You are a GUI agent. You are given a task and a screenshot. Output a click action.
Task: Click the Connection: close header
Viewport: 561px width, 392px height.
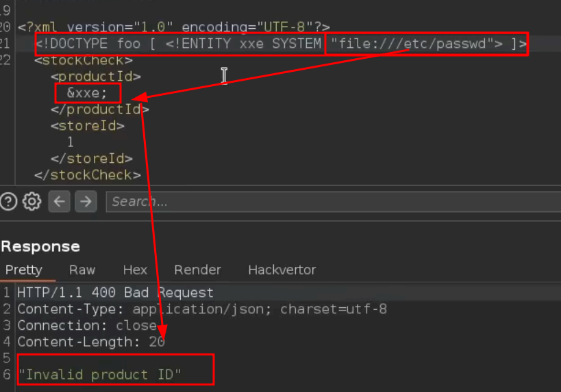[x=87, y=326]
